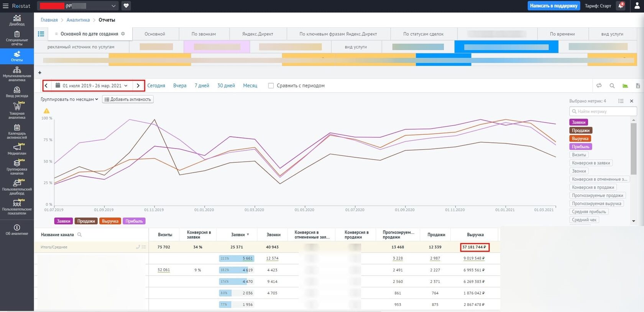Go to next date period arrow
The image size is (644, 312).
(138, 86)
